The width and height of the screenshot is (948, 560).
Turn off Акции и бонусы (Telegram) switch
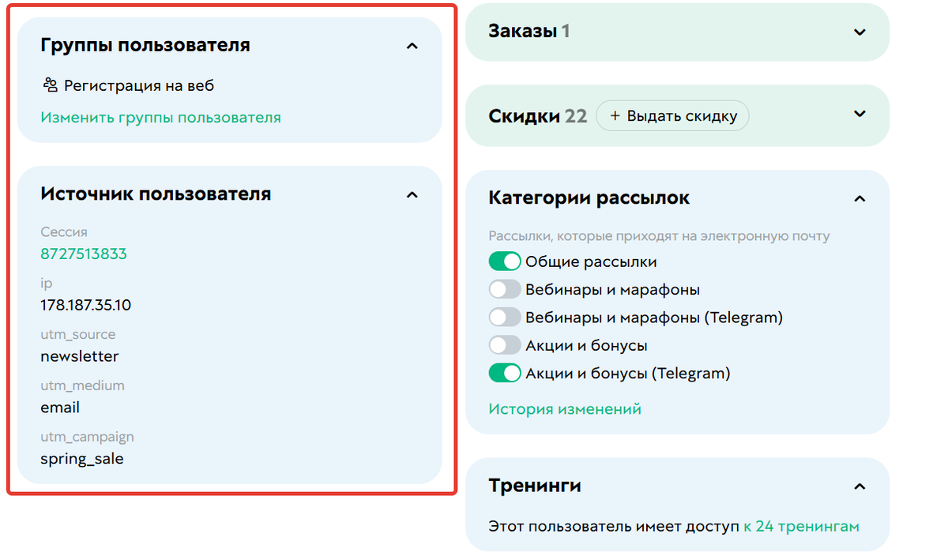pyautogui.click(x=504, y=373)
